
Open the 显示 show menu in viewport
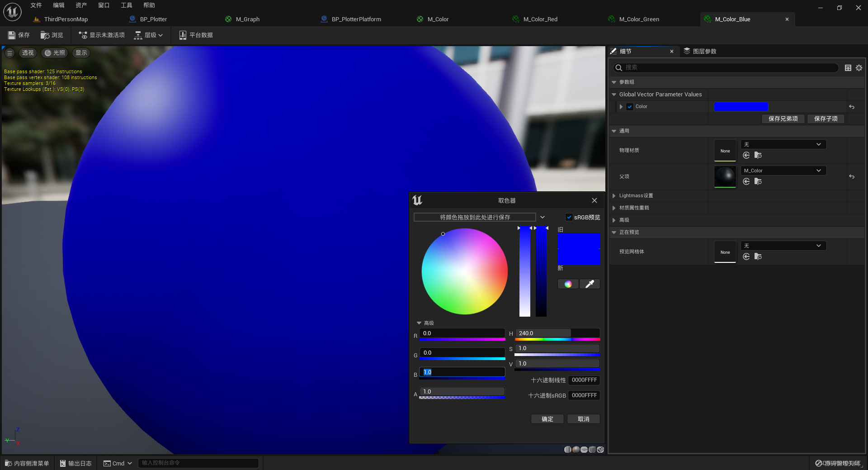click(x=81, y=53)
